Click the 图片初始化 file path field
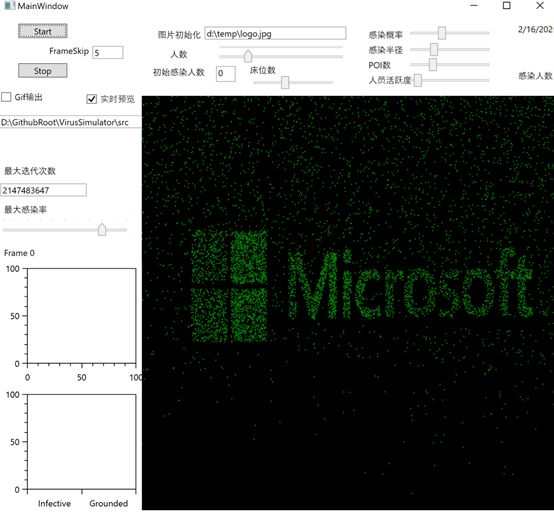The image size is (554, 514). coord(275,34)
